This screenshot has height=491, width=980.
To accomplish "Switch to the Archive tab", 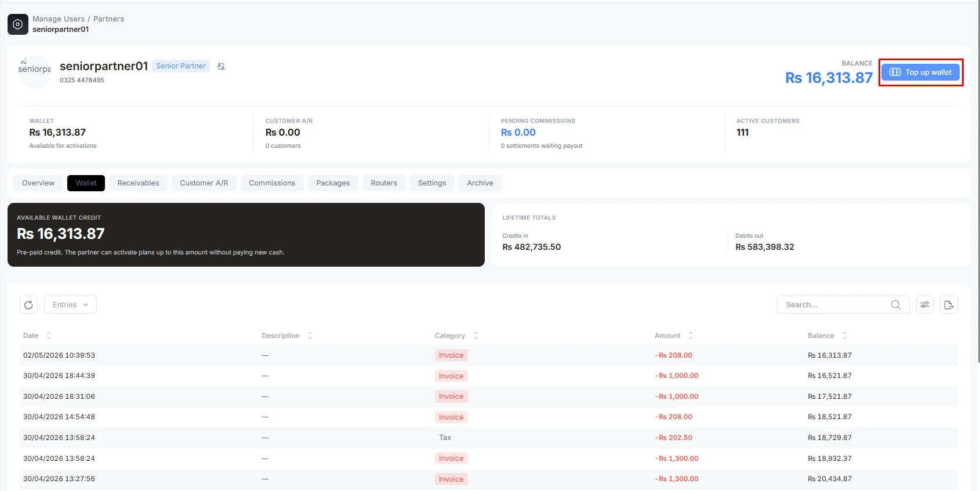I will click(x=480, y=183).
